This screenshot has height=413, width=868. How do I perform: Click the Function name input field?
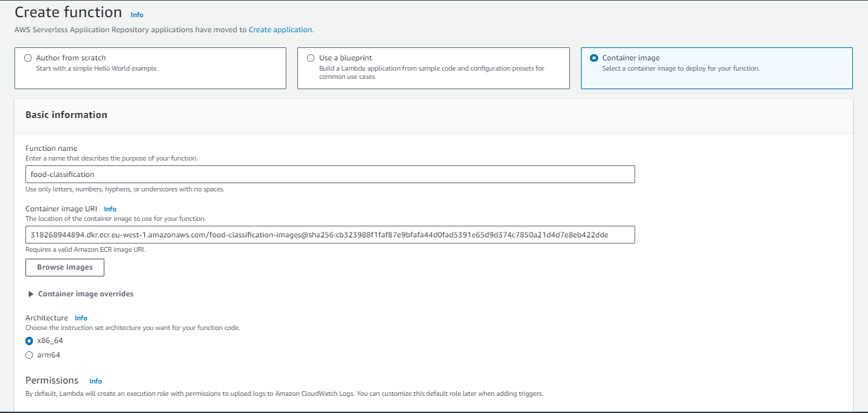click(330, 174)
